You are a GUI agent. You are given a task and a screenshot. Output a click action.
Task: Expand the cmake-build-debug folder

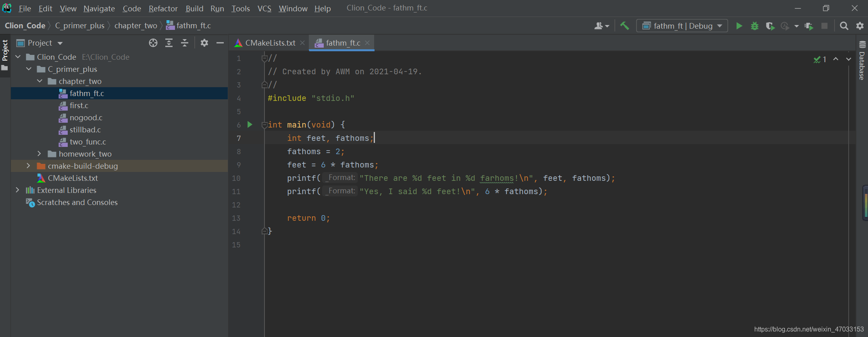29,166
